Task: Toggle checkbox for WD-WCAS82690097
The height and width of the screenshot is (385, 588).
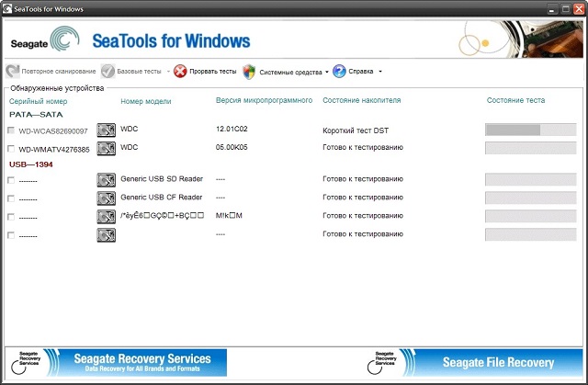Action: coord(11,130)
